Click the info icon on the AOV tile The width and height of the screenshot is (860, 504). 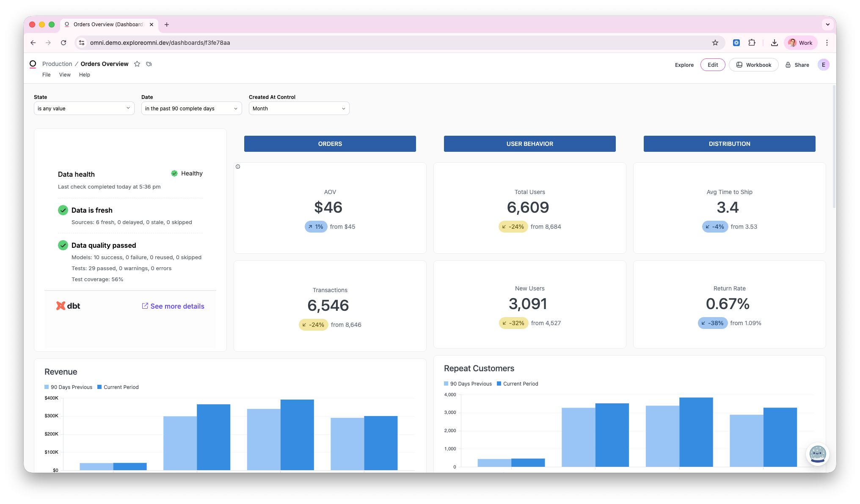point(238,167)
